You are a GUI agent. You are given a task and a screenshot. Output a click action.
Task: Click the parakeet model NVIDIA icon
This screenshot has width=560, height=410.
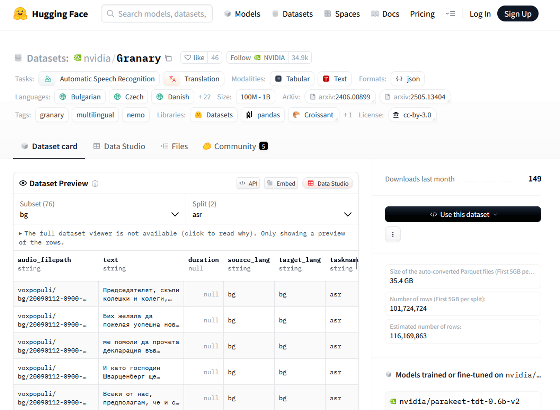click(x=393, y=401)
